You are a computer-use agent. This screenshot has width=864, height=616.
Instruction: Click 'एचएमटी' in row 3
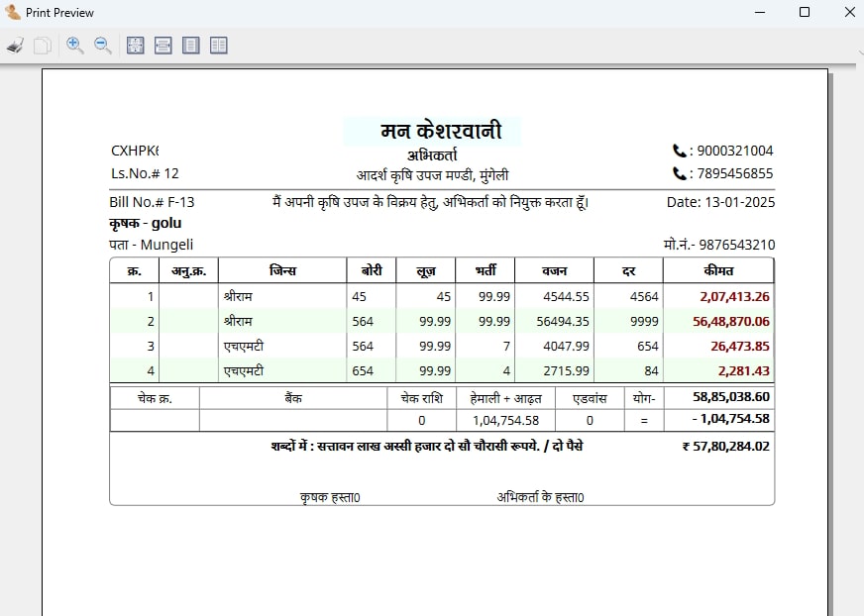click(x=244, y=346)
